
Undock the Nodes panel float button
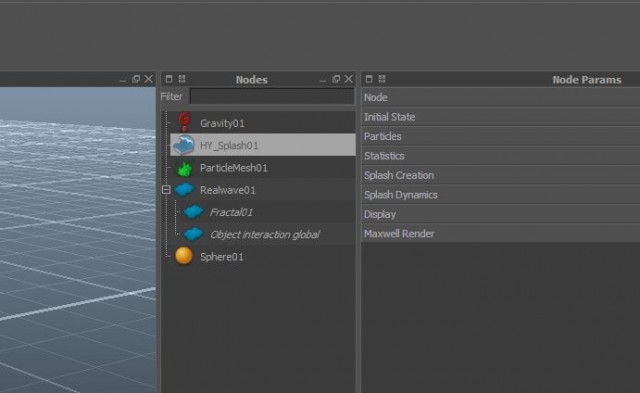pos(336,79)
